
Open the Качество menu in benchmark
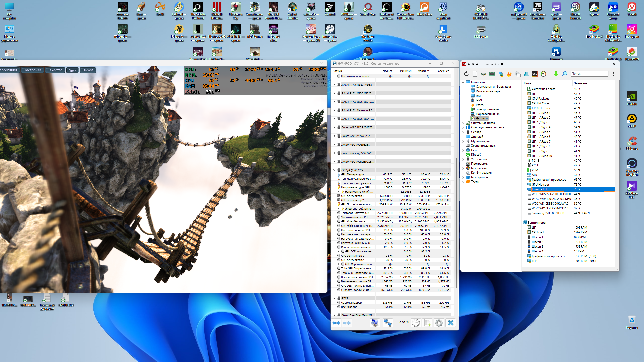pos(55,70)
